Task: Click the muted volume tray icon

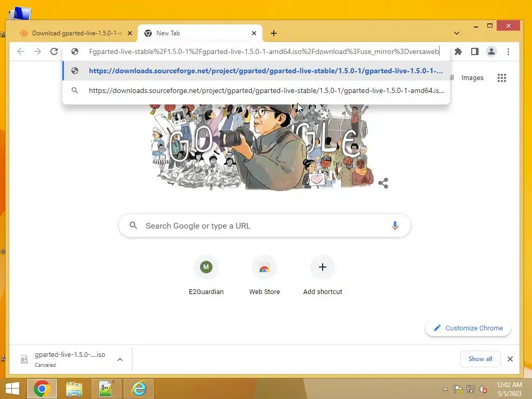Action: coord(483,389)
